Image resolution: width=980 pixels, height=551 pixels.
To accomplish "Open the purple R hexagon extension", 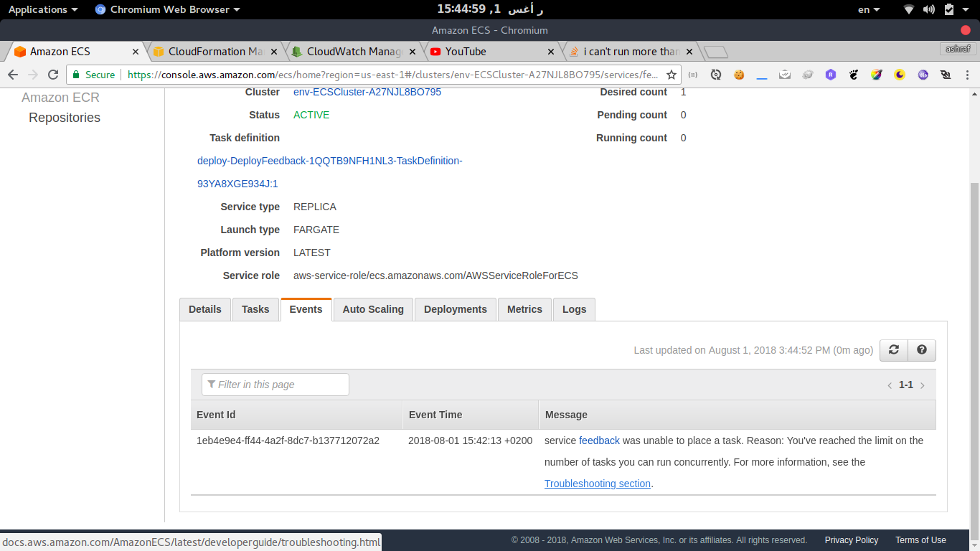I will click(831, 75).
